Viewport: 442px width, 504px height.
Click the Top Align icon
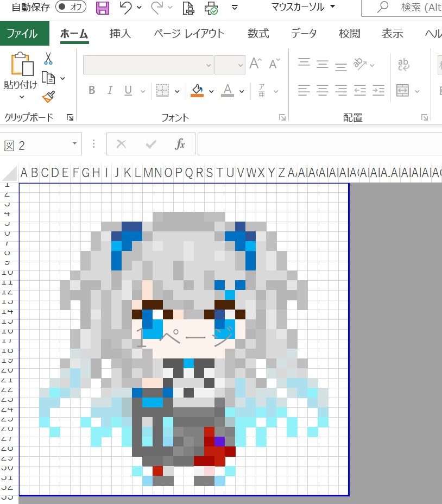tap(304, 62)
